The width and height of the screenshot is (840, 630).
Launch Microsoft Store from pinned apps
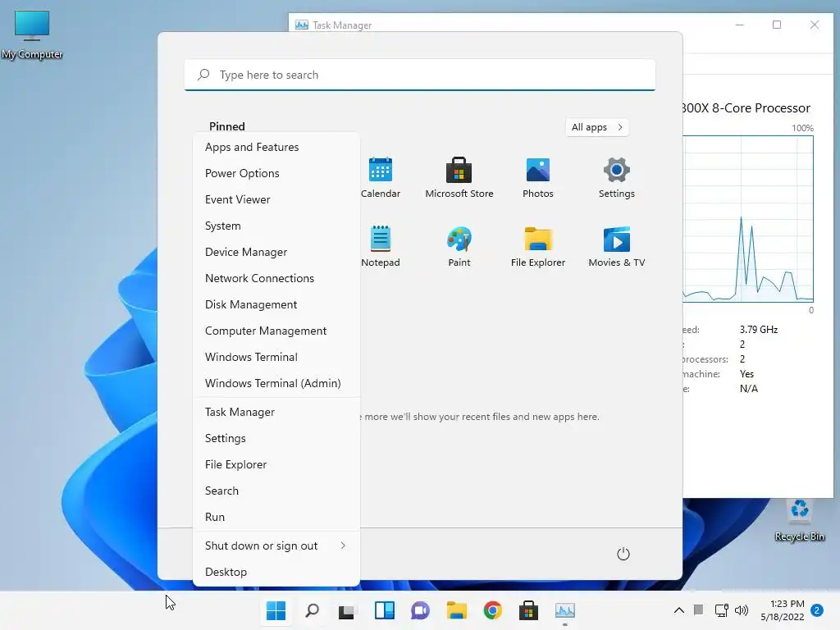pos(459,177)
